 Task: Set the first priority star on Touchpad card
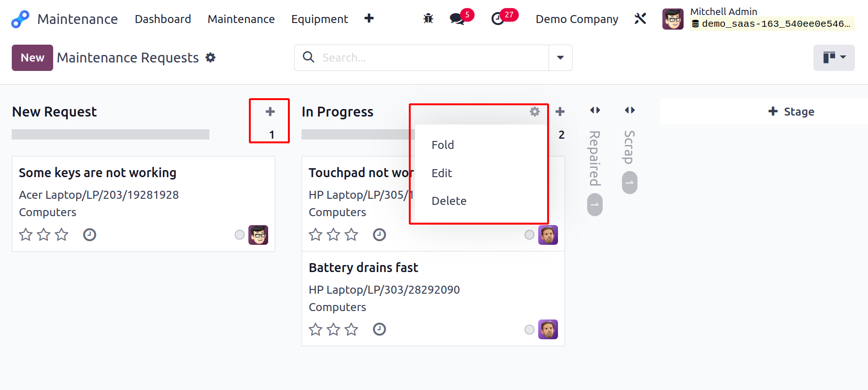pyautogui.click(x=316, y=234)
